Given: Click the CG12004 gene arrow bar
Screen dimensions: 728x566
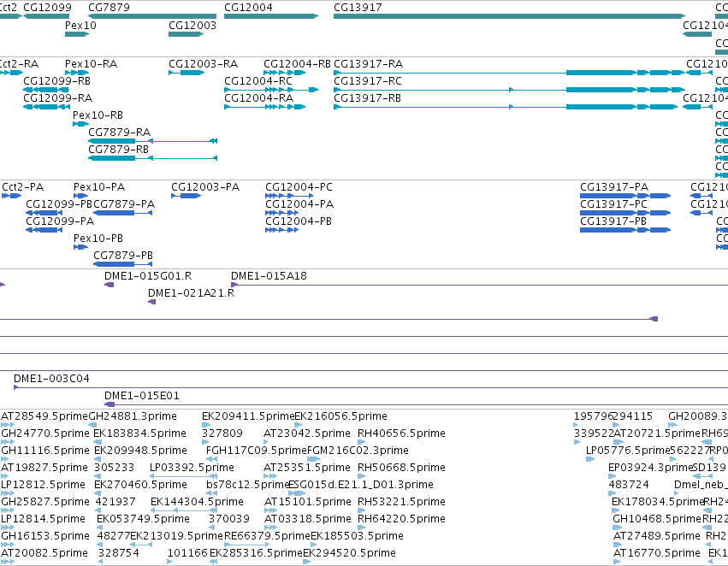Looking at the screenshot, I should (271, 16).
